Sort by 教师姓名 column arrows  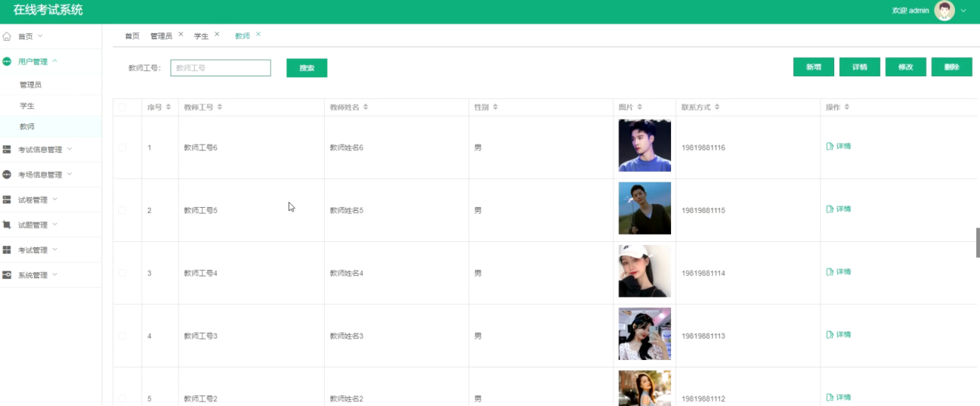pyautogui.click(x=366, y=107)
